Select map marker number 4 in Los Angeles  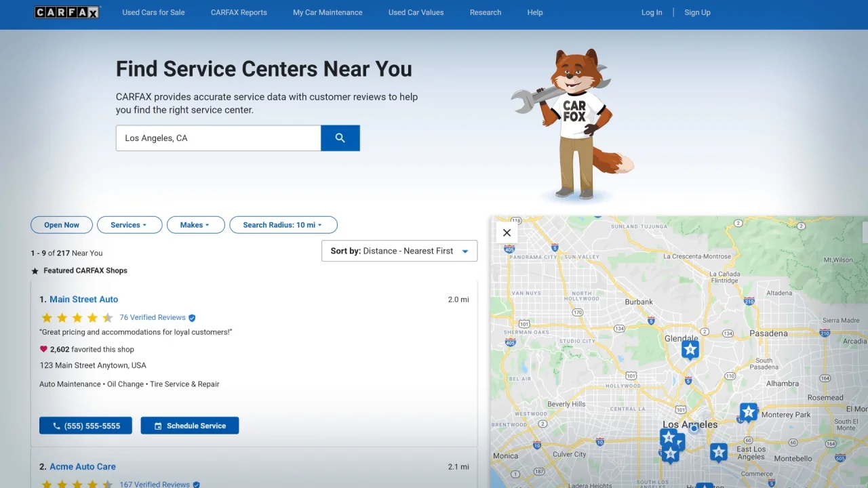669,437
